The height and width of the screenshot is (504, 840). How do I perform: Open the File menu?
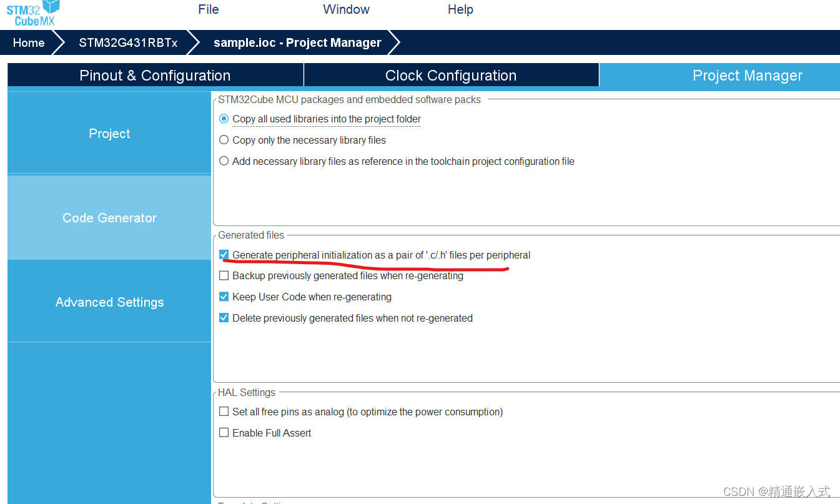(209, 9)
